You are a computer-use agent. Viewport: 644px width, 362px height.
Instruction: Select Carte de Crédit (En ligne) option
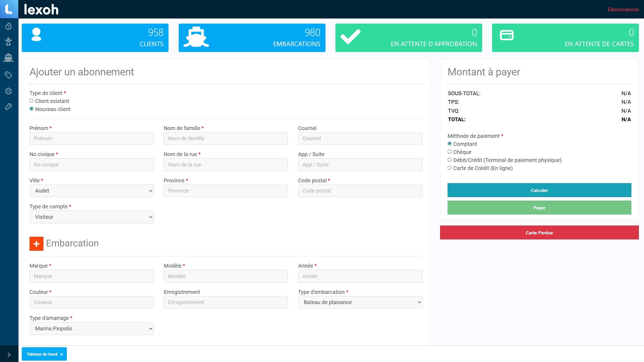pos(449,168)
